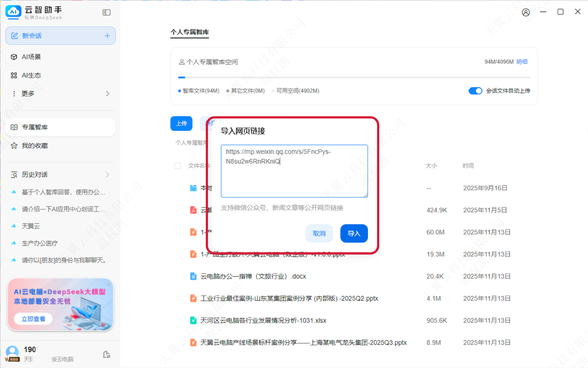Viewport: 588px width, 368px height.
Task: Cancel the import link dialog
Action: (319, 233)
